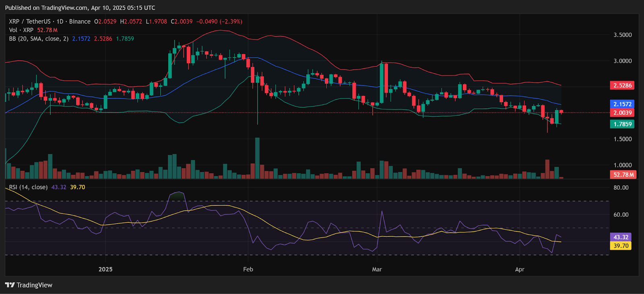Click the green 1.7859 price axis tag
Image resolution: width=644 pixels, height=294 pixels.
(622, 124)
